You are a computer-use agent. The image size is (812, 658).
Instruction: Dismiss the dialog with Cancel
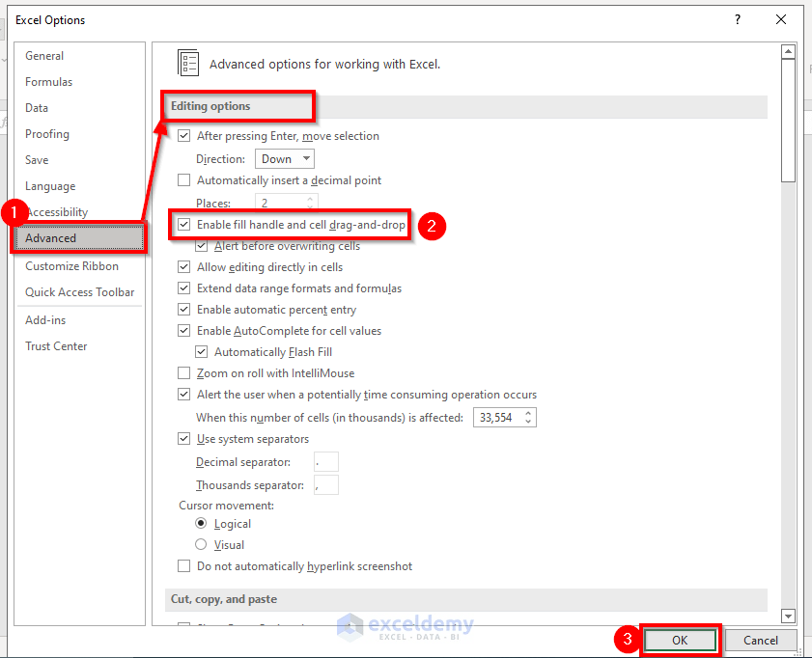(761, 640)
